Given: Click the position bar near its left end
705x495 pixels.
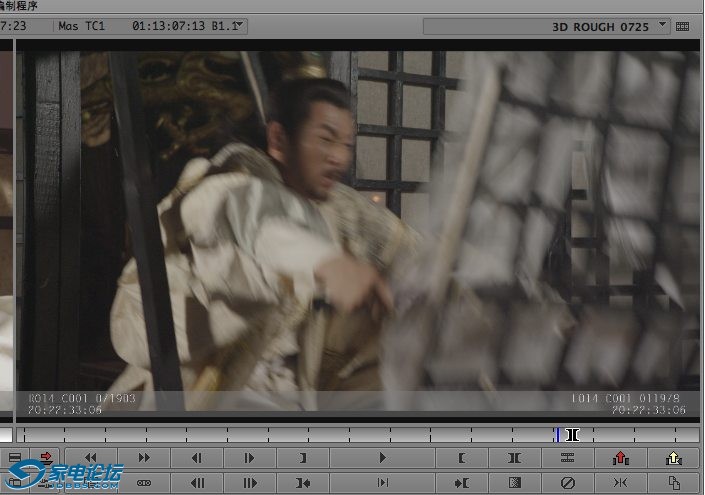Looking at the screenshot, I should [25, 435].
